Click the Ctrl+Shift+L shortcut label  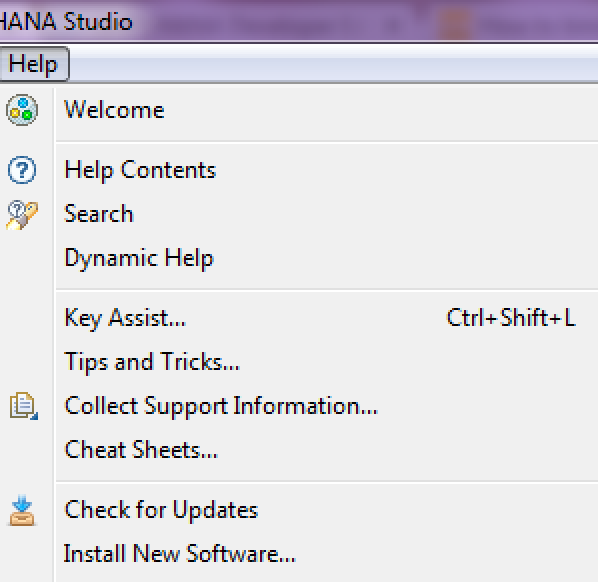(x=511, y=317)
